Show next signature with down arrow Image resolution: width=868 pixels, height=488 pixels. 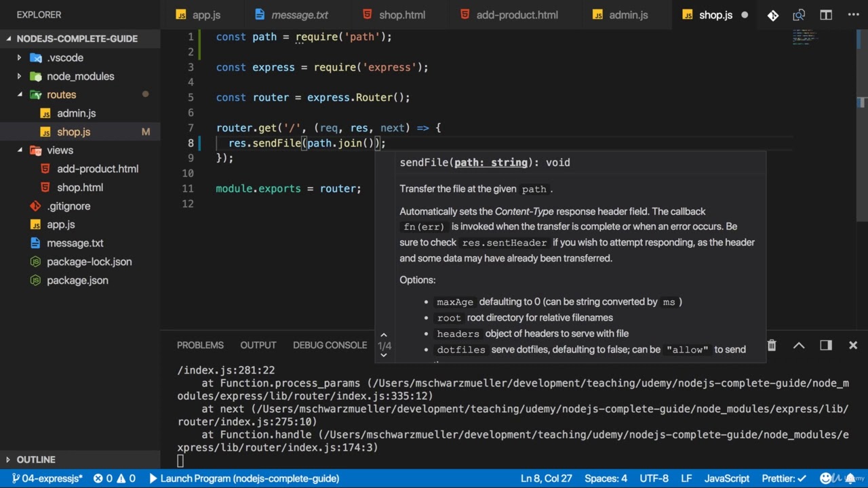coord(384,355)
